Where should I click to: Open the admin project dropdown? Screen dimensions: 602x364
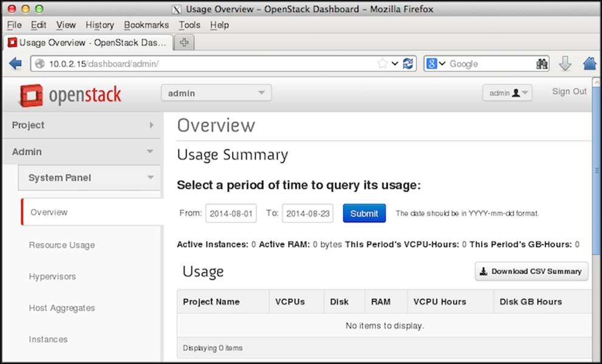point(216,93)
